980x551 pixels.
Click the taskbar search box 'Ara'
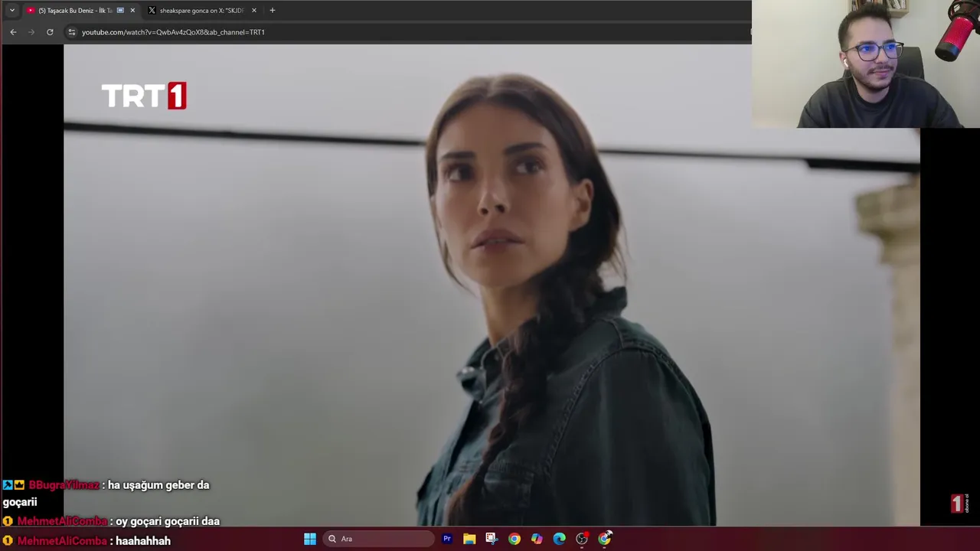(x=379, y=539)
